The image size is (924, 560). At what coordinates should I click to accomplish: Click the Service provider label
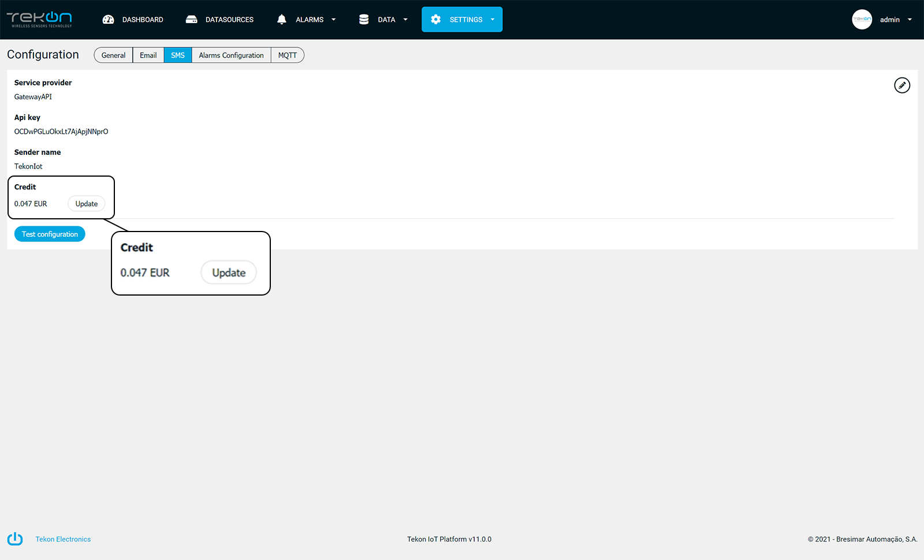click(43, 83)
